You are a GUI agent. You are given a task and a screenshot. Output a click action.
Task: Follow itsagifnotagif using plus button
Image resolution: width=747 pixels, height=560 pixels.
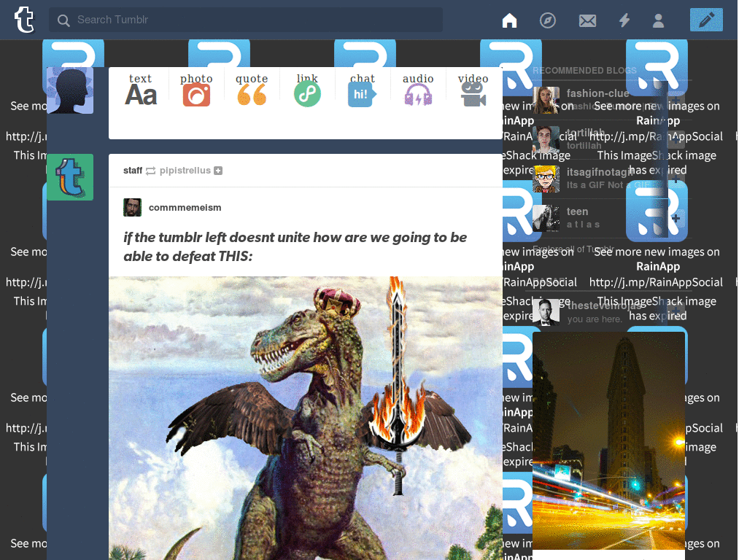coord(676,179)
